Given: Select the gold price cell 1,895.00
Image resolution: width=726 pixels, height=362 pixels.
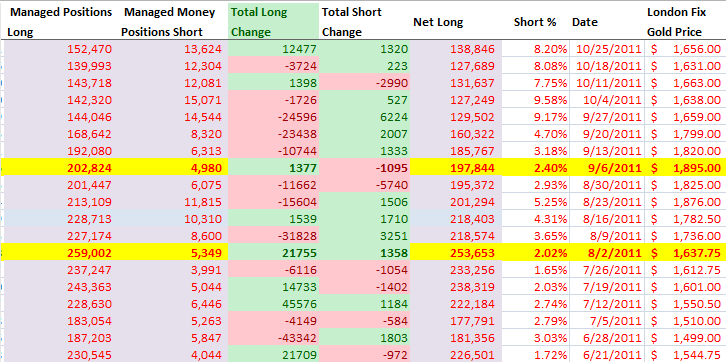Looking at the screenshot, I should pyautogui.click(x=685, y=168).
